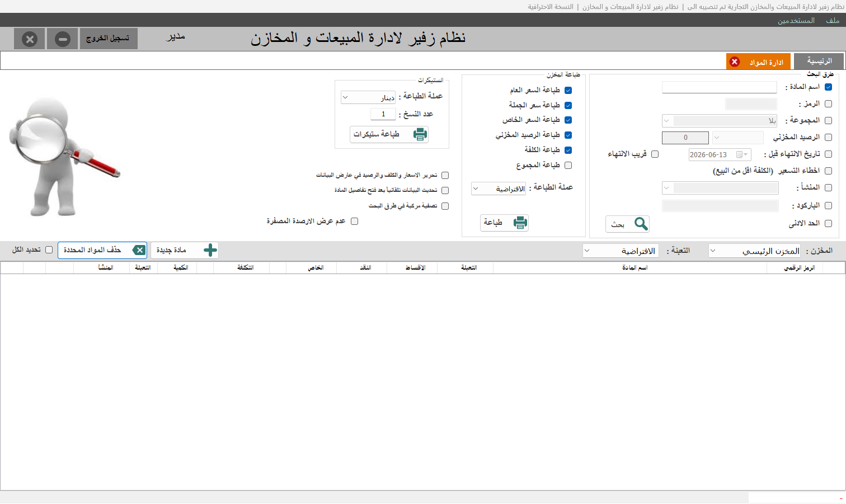Screen dimensions: 846x504
Task: Enable تاريخ الانتهاء قبل checkbox
Action: click(829, 154)
